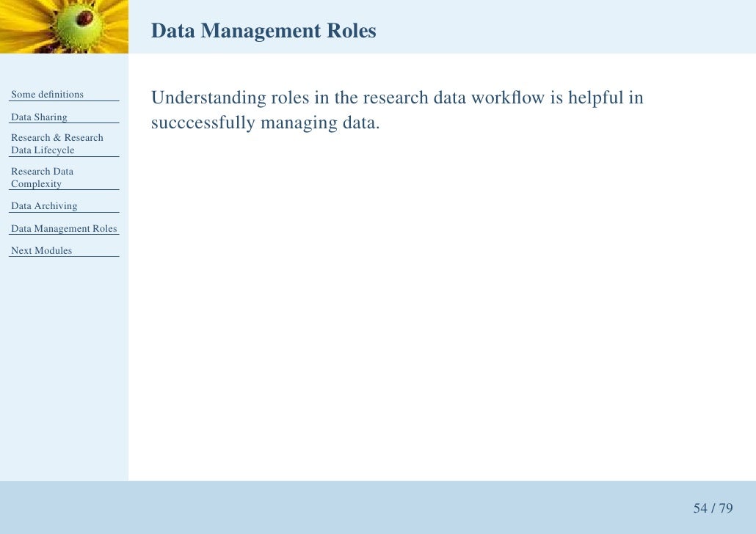Viewport: 756px width, 534px height.
Task: Click the word Complexity in the sidebar
Action: pos(36,184)
